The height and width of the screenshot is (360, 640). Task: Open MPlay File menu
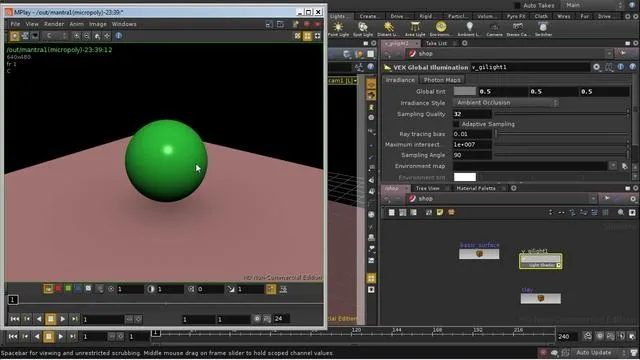pyautogui.click(x=15, y=24)
